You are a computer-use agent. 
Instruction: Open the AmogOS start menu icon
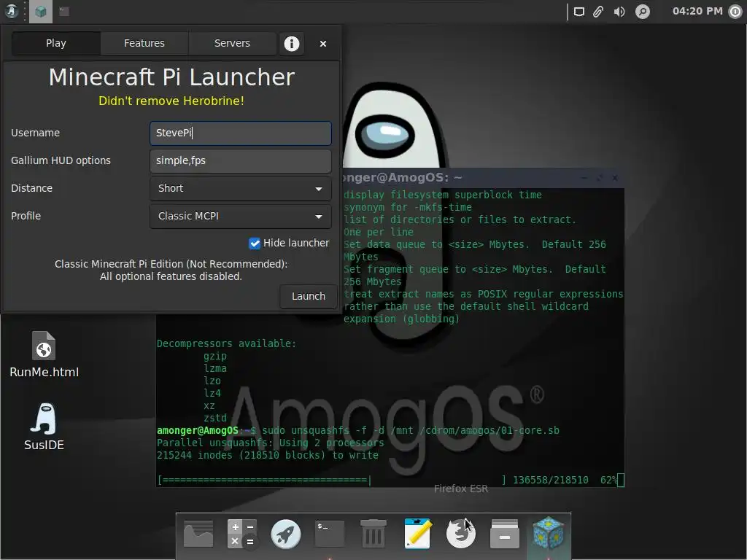11,11
